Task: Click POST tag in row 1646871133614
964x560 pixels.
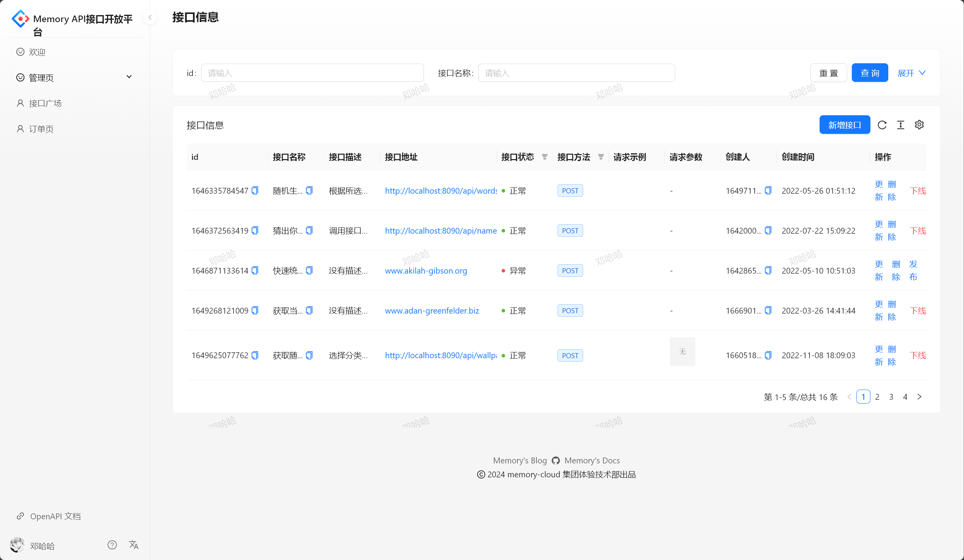Action: 570,270
